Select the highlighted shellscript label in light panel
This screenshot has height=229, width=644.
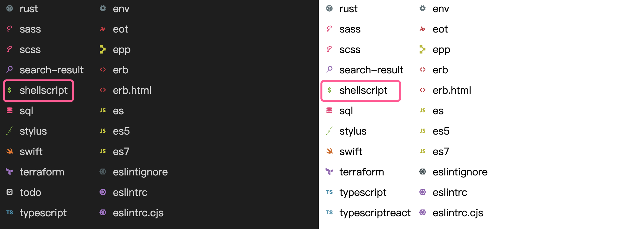click(x=363, y=91)
